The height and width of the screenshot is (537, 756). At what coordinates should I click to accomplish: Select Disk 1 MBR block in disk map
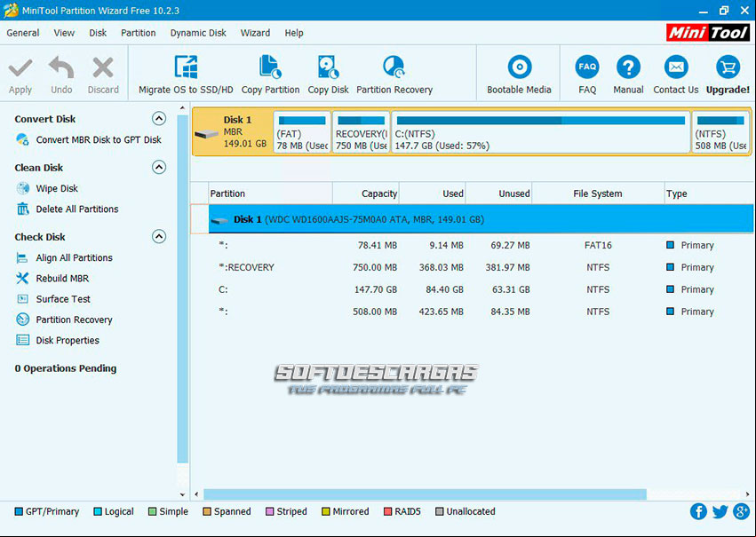click(x=232, y=131)
